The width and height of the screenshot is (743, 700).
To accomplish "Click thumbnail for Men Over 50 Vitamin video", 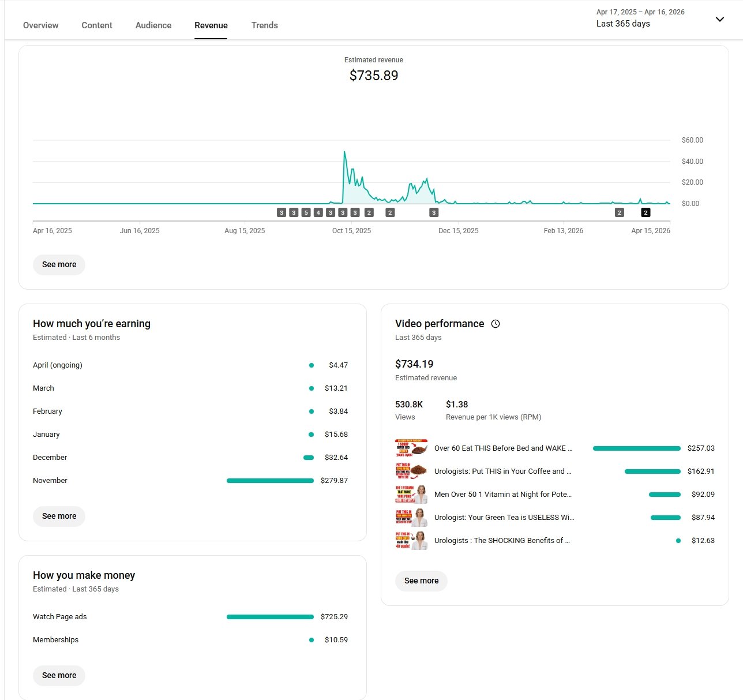I will [411, 495].
